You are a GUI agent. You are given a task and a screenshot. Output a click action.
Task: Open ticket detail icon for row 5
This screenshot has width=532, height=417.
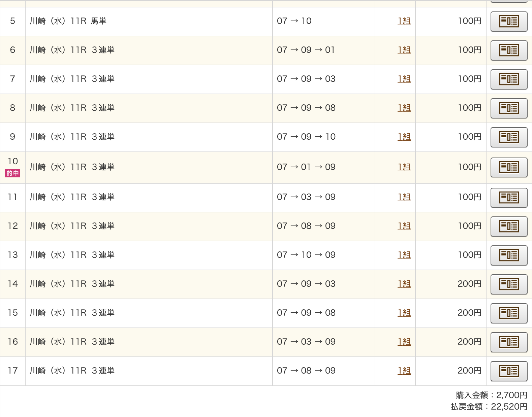pyautogui.click(x=509, y=22)
